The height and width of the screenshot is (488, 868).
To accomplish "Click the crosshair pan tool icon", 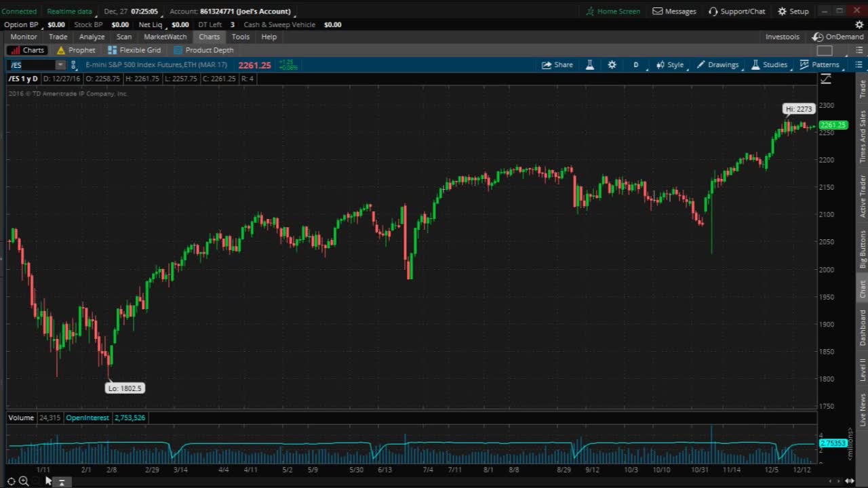I will 11,481.
